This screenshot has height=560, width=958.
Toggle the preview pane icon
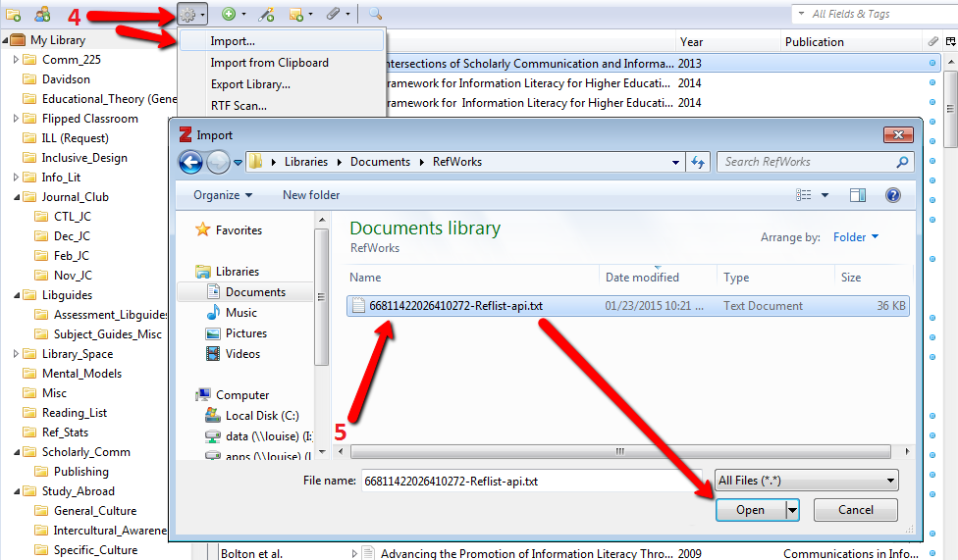(x=858, y=195)
